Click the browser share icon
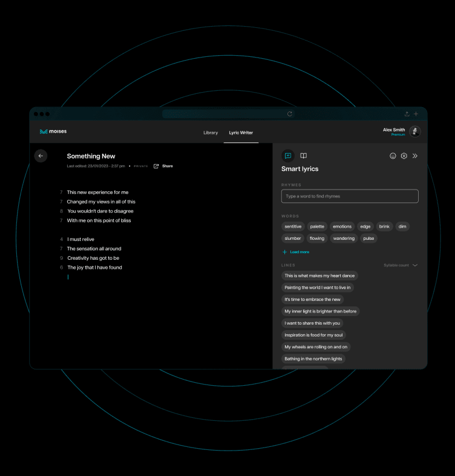This screenshot has height=476, width=455. 407,114
